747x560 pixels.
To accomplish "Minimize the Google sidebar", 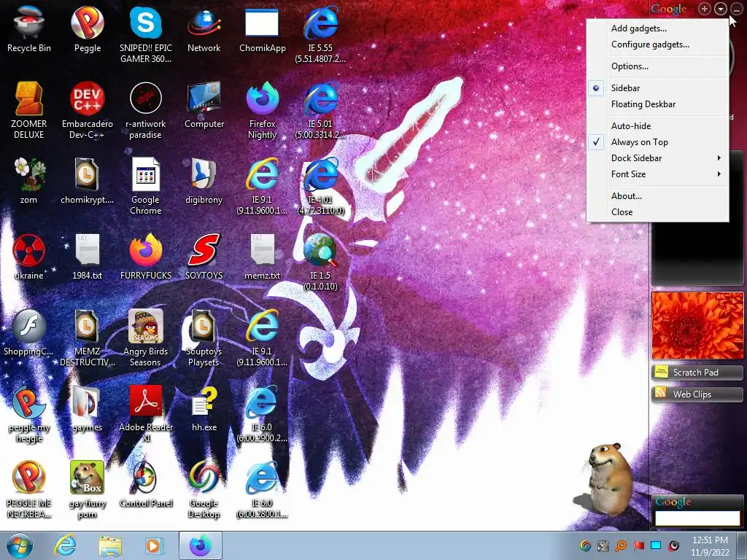I will 737,9.
